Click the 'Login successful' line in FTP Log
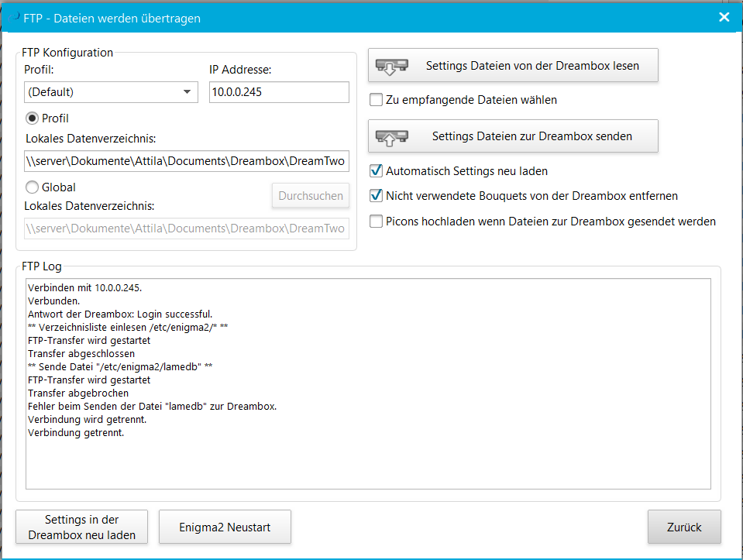Viewport: 743px width, 560px height. [120, 314]
